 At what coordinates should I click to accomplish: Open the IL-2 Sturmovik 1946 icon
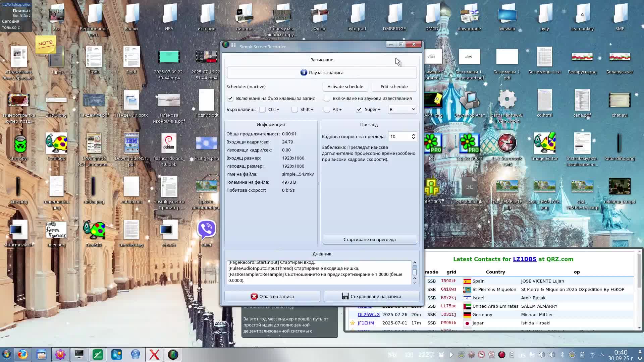tap(507, 143)
